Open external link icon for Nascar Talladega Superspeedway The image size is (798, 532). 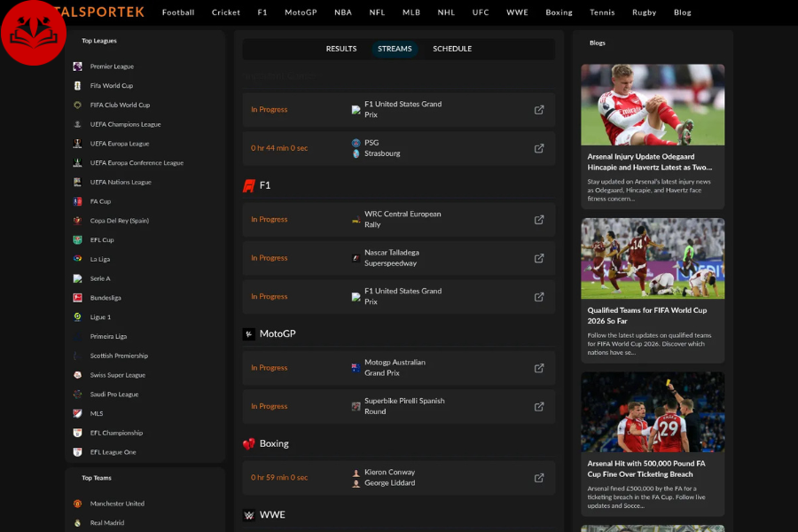(x=539, y=258)
